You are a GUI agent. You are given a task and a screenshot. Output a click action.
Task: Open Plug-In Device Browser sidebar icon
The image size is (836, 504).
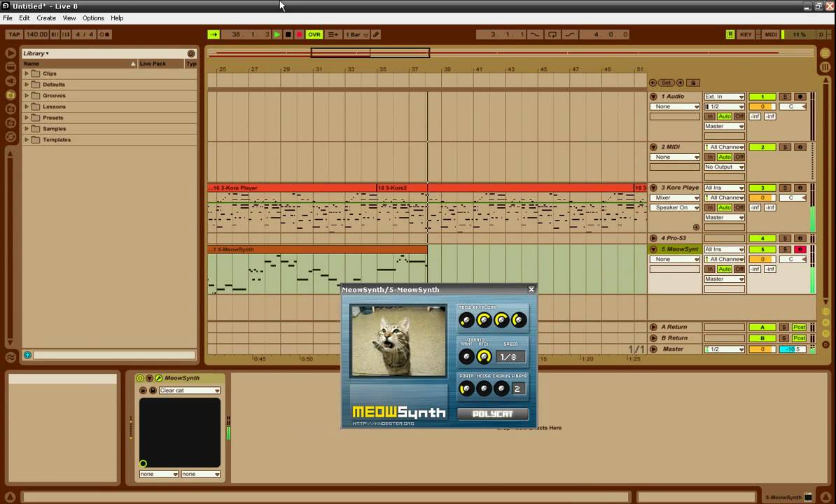[x=10, y=81]
